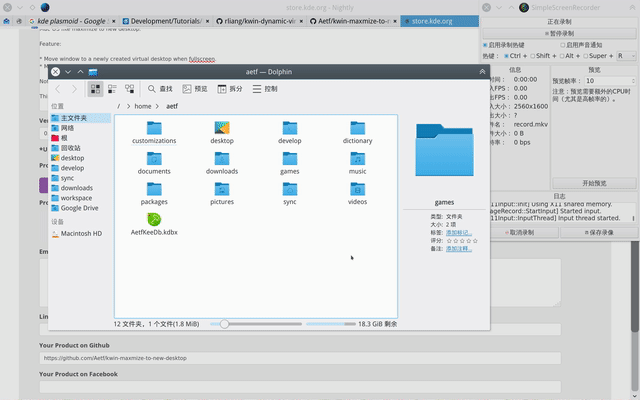Select the games folder icon
This screenshot has height=400, width=640.
pyautogui.click(x=289, y=159)
